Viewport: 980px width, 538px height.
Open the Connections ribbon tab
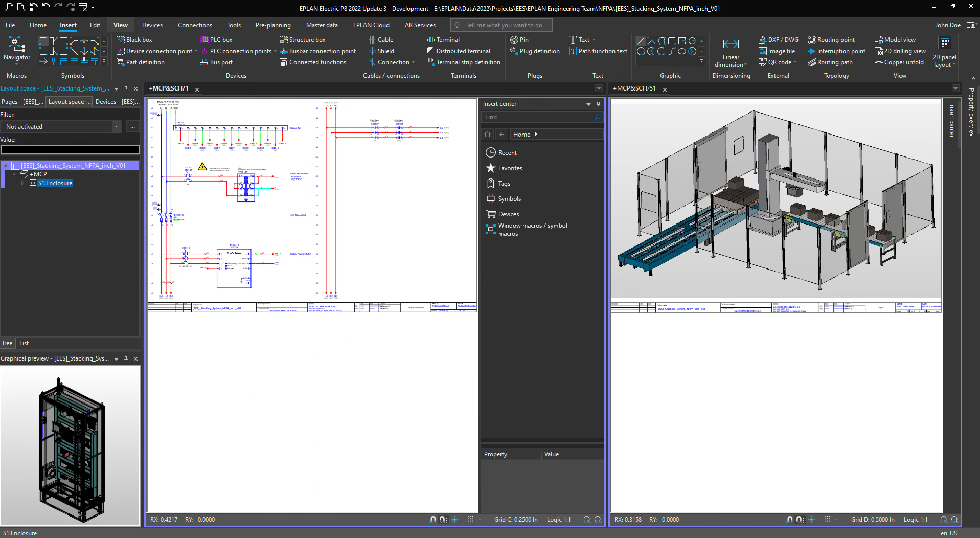(x=195, y=25)
